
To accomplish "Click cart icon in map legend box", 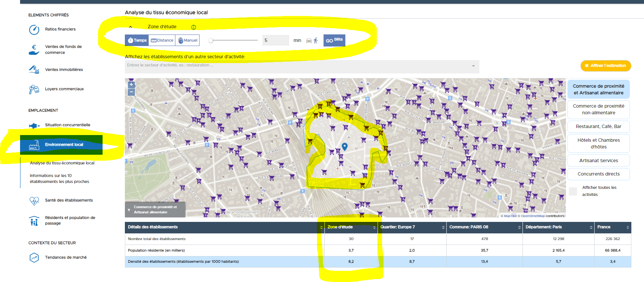I will click(x=129, y=210).
